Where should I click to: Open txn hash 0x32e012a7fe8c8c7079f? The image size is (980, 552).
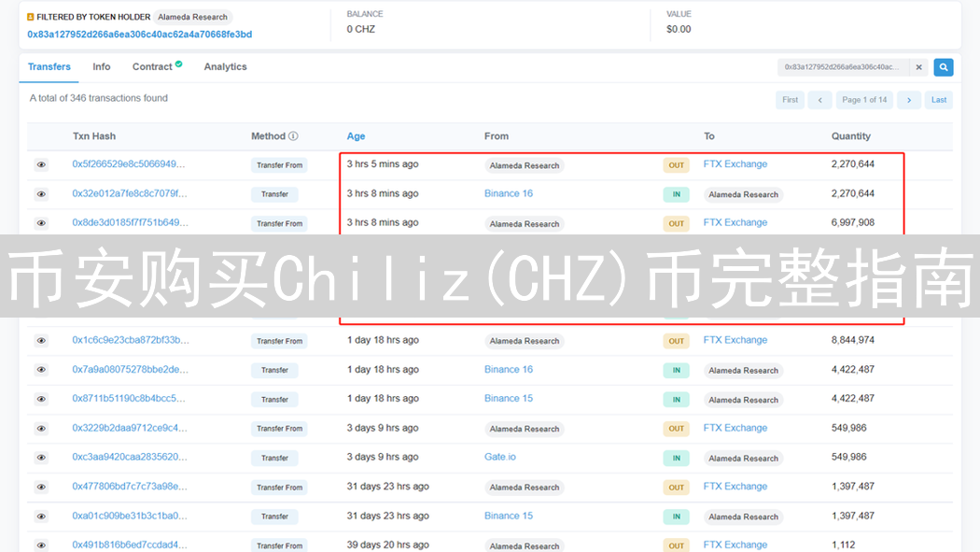130,193
